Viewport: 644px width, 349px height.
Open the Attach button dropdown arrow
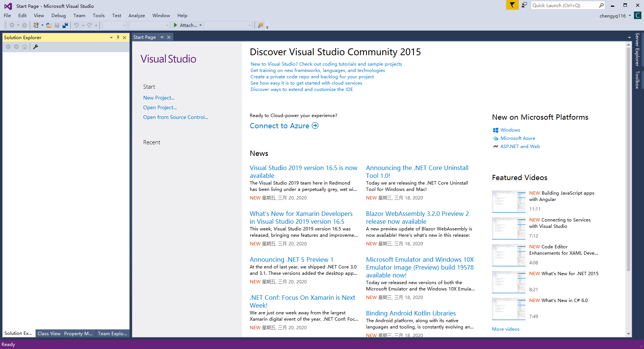[x=201, y=25]
